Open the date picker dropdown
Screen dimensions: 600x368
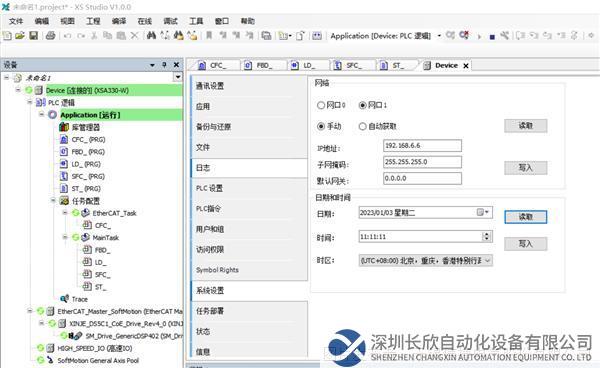(x=483, y=212)
